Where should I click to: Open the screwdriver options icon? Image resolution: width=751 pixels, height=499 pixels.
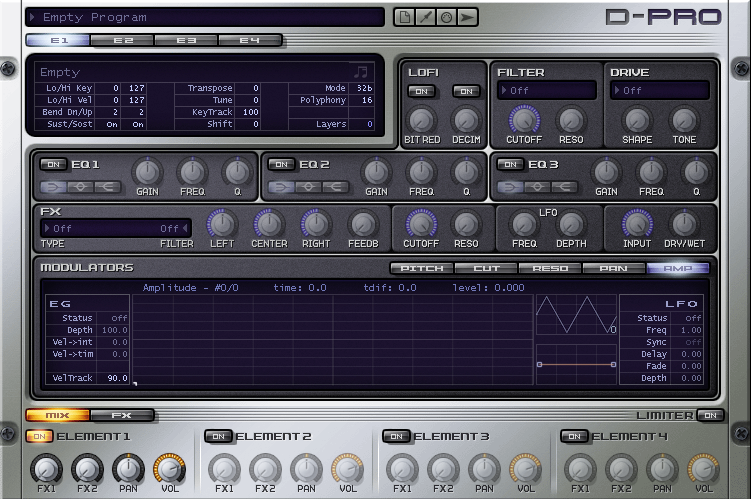coord(425,18)
